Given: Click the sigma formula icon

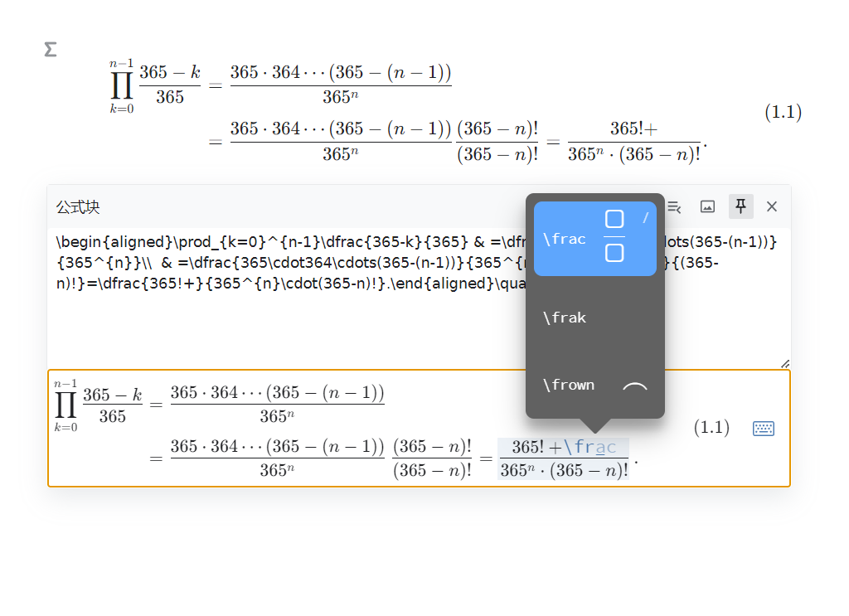Looking at the screenshot, I should (51, 50).
